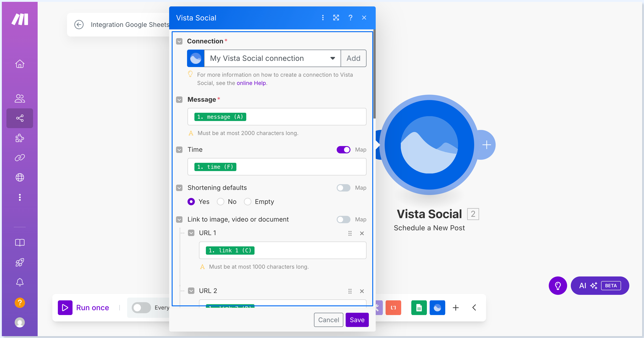Click the green Google Sheets toolbar icon

pos(419,307)
